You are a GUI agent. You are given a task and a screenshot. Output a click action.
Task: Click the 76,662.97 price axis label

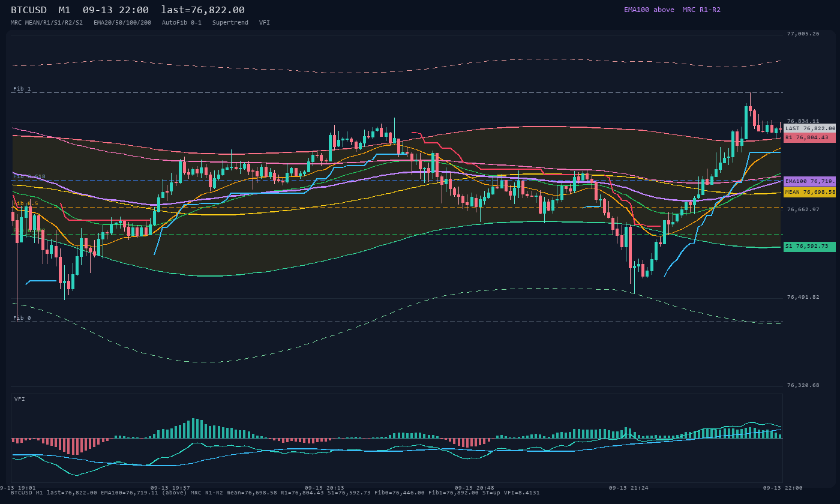coord(803,209)
